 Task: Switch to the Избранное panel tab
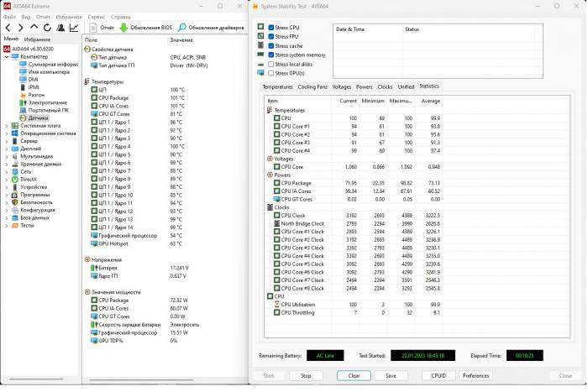37,39
